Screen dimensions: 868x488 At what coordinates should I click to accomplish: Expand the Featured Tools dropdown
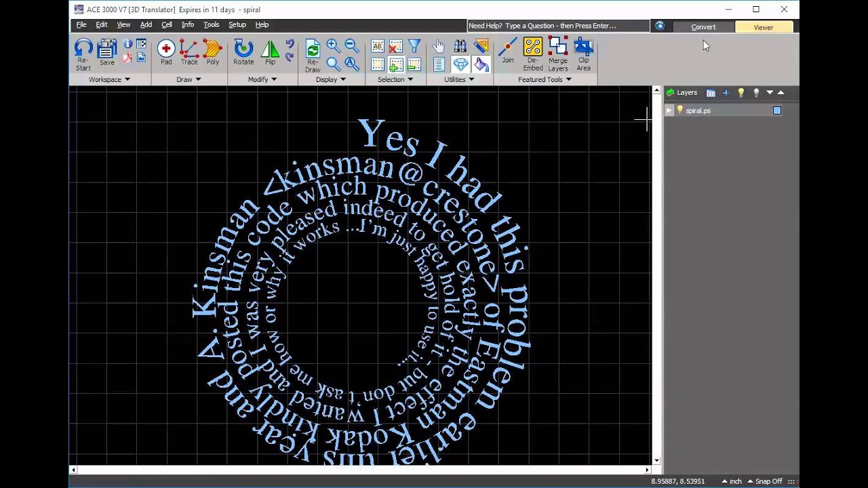pyautogui.click(x=568, y=79)
